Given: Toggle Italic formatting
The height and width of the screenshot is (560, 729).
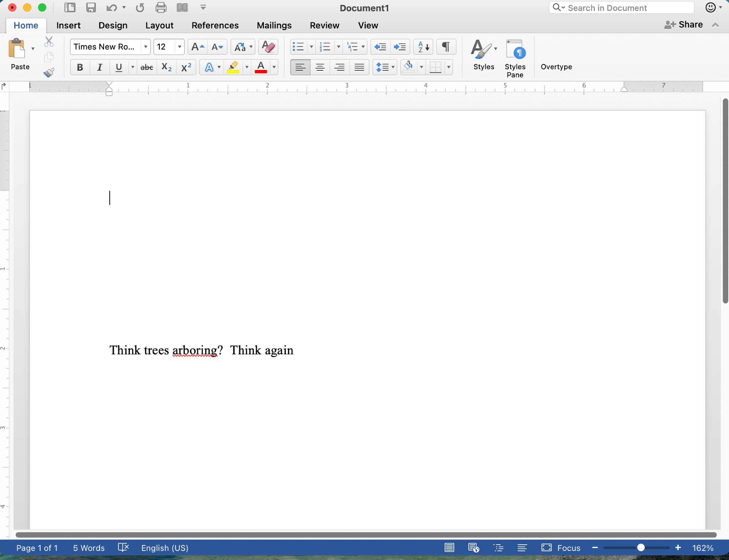Looking at the screenshot, I should (x=100, y=67).
